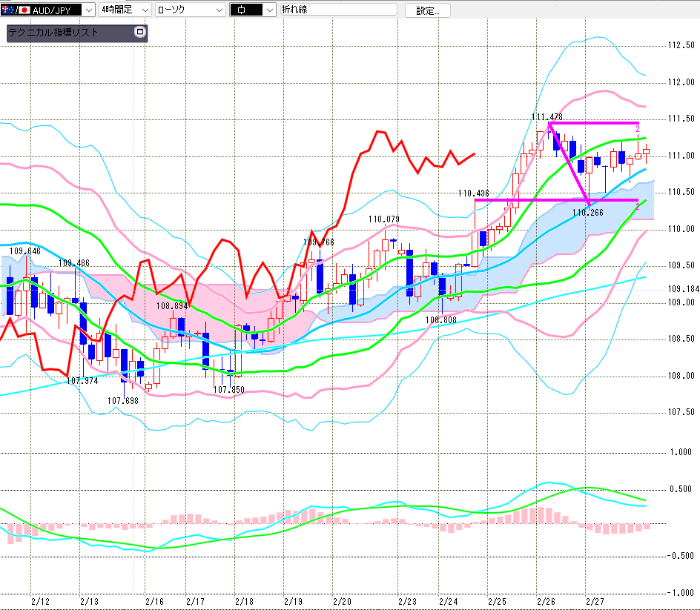Toggle the テクニカル指標リスト panel expand icon
700x610 pixels.
(139, 33)
